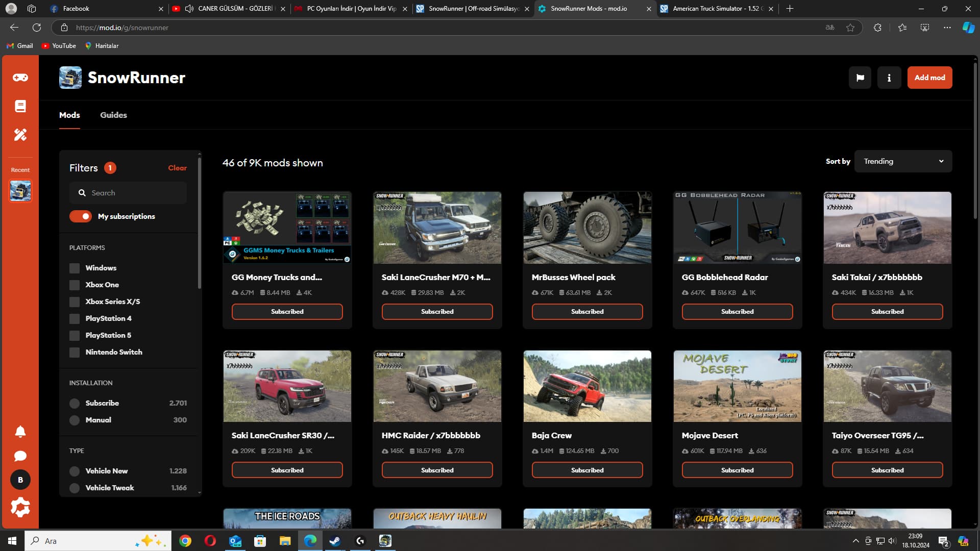Clear the active filters
The height and width of the screenshot is (551, 980).
(x=177, y=168)
